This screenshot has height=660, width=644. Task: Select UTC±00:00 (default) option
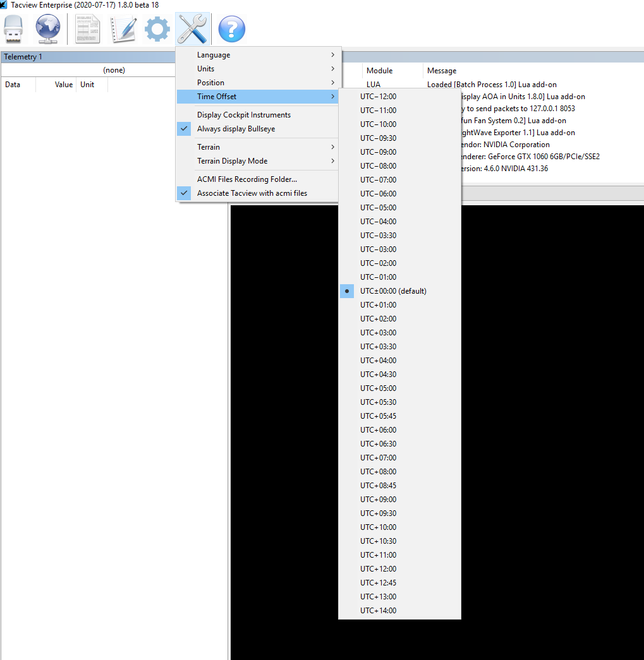(x=399, y=291)
